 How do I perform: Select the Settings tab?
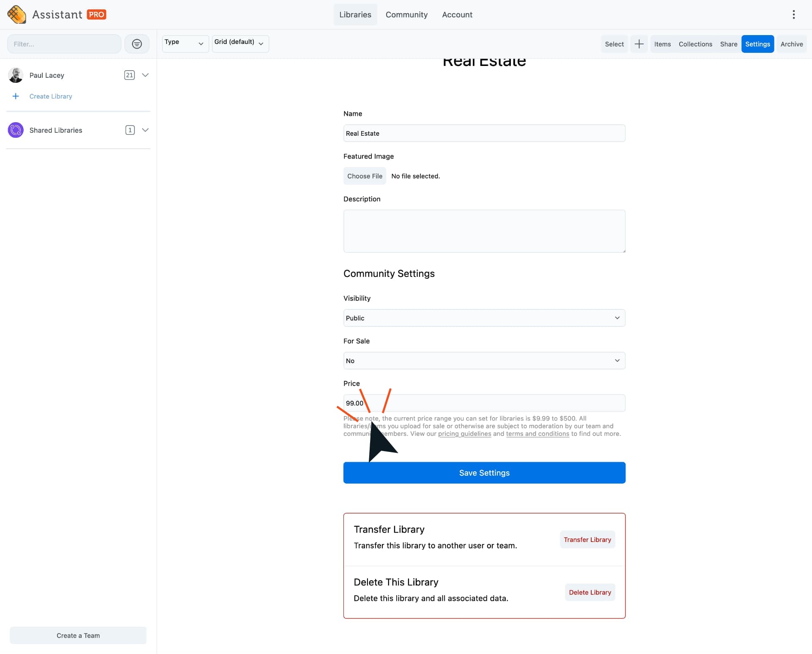click(757, 44)
